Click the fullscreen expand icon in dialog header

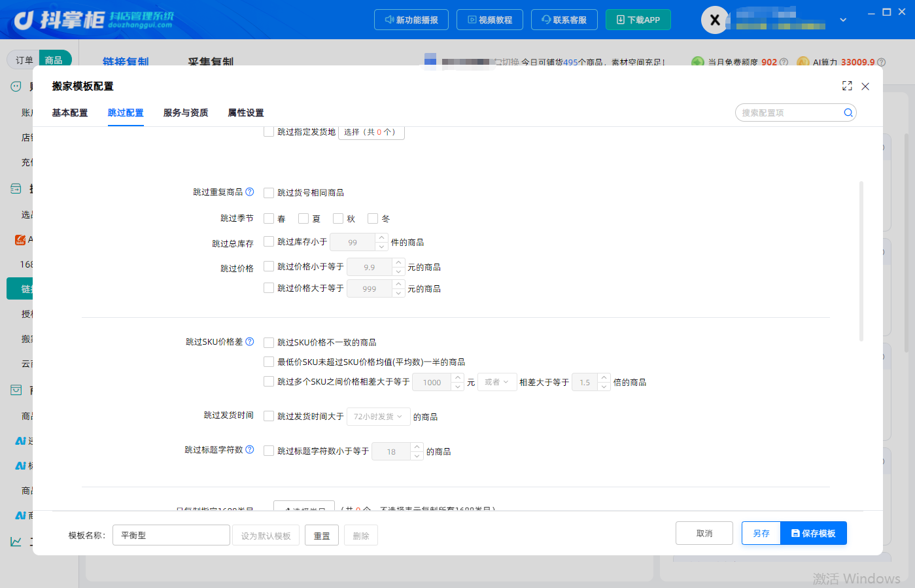click(x=847, y=86)
